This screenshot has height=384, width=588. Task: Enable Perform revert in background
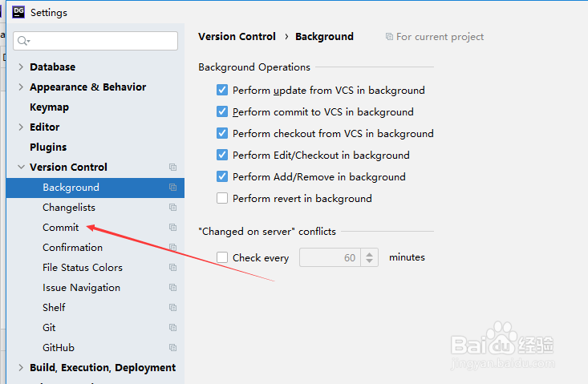223,198
